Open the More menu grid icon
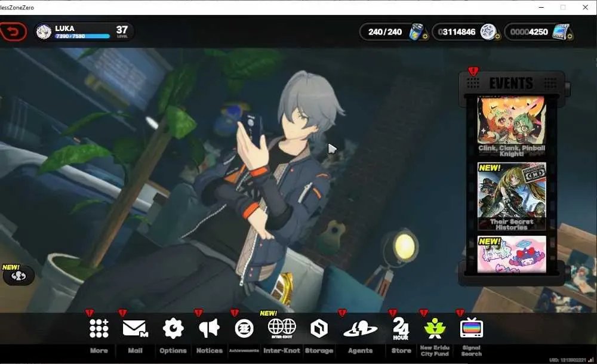Image resolution: width=597 pixels, height=364 pixels. [99, 328]
